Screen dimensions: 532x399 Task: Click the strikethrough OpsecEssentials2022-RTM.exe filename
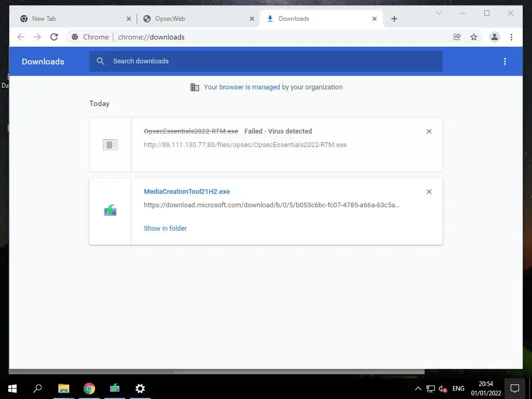[191, 131]
